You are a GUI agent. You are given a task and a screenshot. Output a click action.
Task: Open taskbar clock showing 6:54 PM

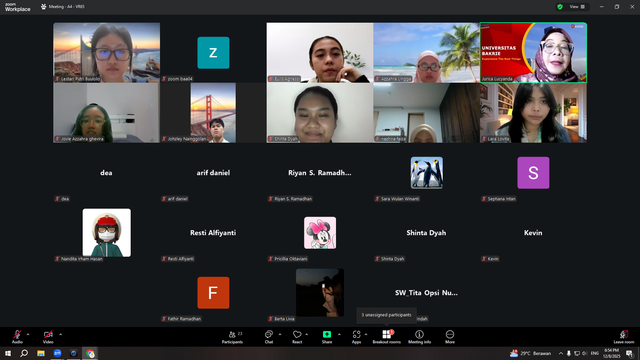[611, 353]
